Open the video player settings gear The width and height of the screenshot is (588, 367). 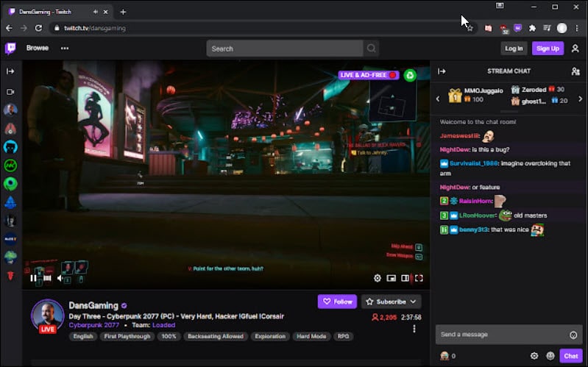click(378, 278)
